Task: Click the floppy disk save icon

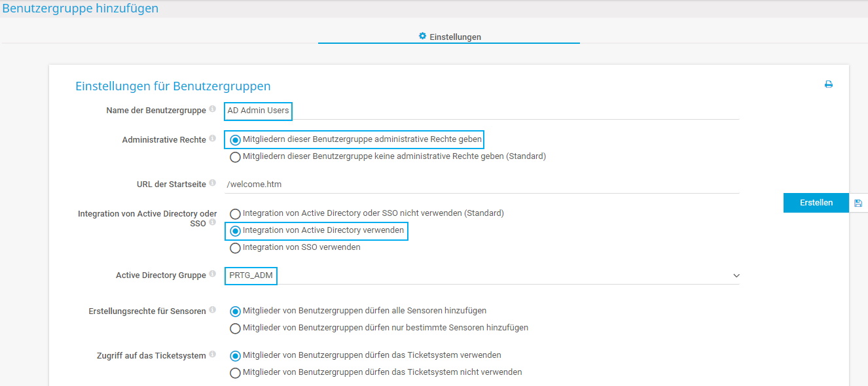Action: pos(858,202)
